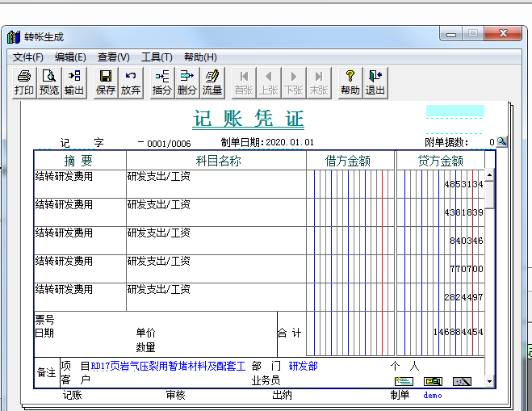Click the vertical scrollbar thumb of the voucher
This screenshot has width=532, height=411.
489,195
